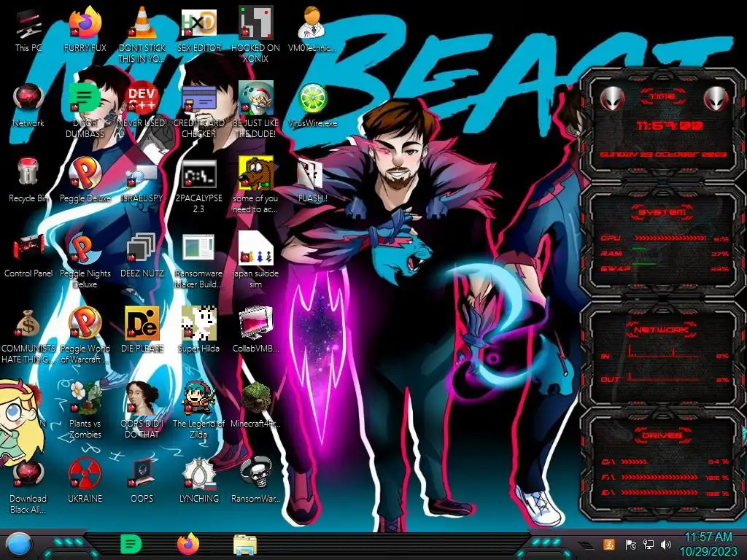Click the NETWORK header on the gadget
Screen dimensions: 747x560
(662, 330)
